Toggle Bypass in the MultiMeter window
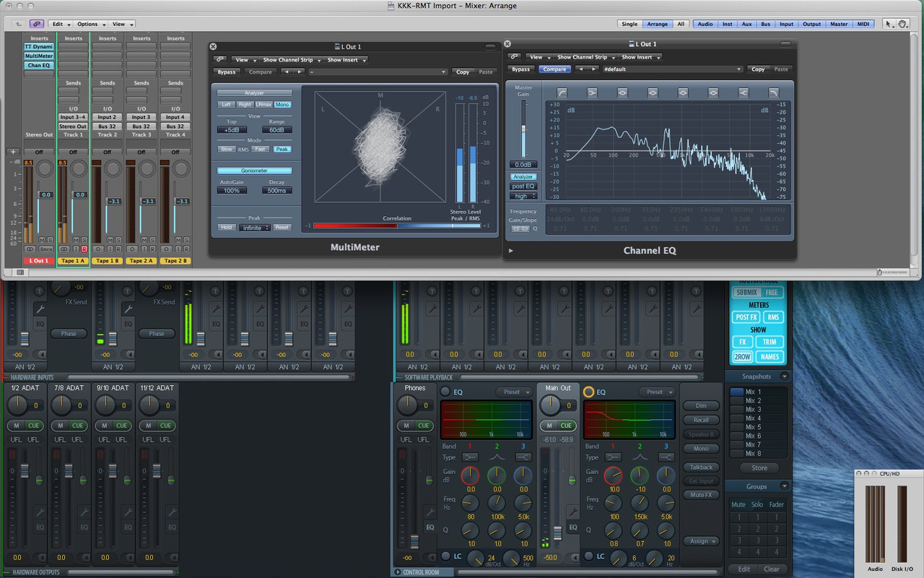Screen dimensions: 924x578 coord(227,72)
